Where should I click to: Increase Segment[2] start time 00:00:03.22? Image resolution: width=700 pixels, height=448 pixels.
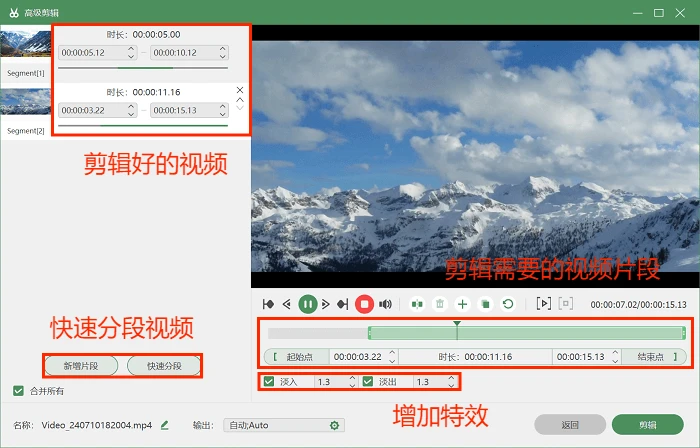(x=131, y=106)
